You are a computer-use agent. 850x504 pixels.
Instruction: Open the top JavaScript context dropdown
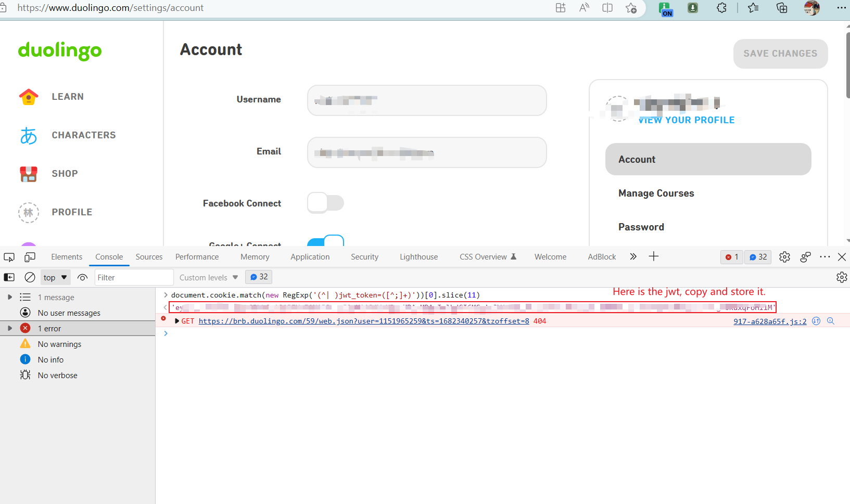click(56, 277)
